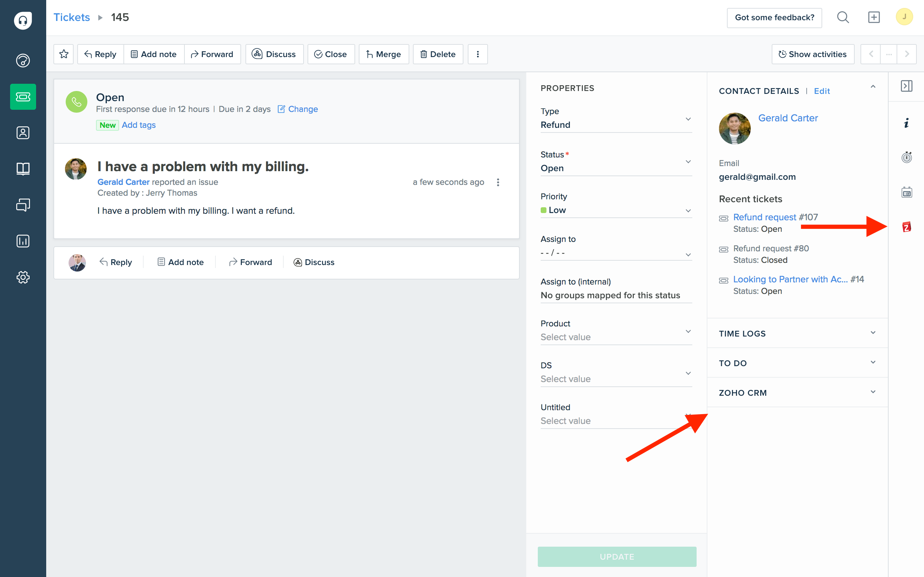Collapse the Contact Details section

(872, 87)
